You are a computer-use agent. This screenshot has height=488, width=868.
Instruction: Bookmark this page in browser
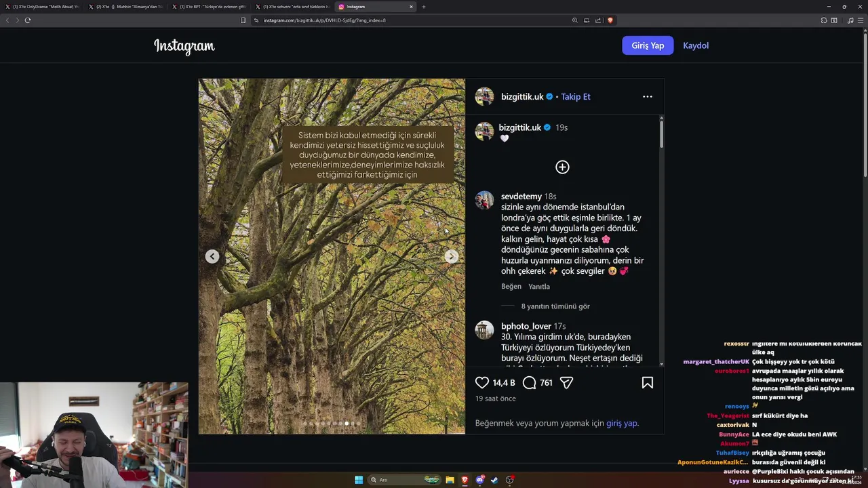(243, 20)
